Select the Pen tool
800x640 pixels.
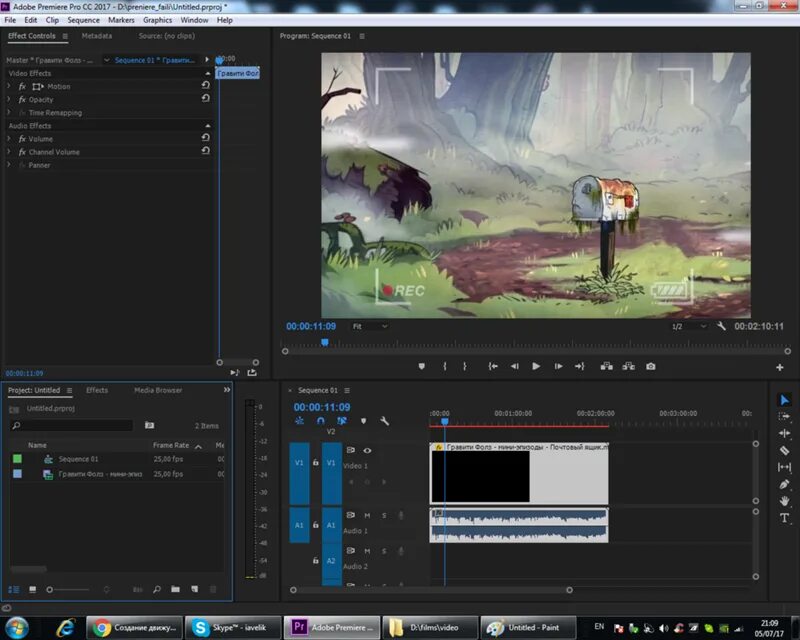coord(784,484)
